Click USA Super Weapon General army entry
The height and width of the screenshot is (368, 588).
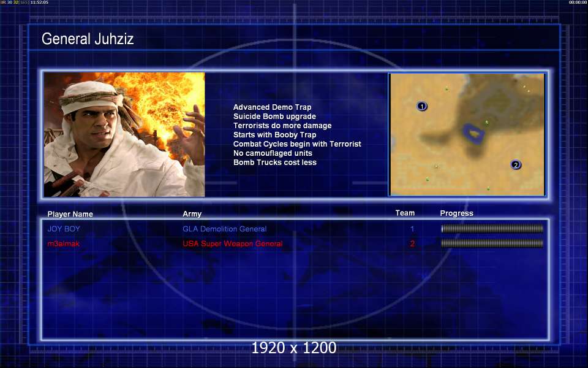[x=233, y=243]
